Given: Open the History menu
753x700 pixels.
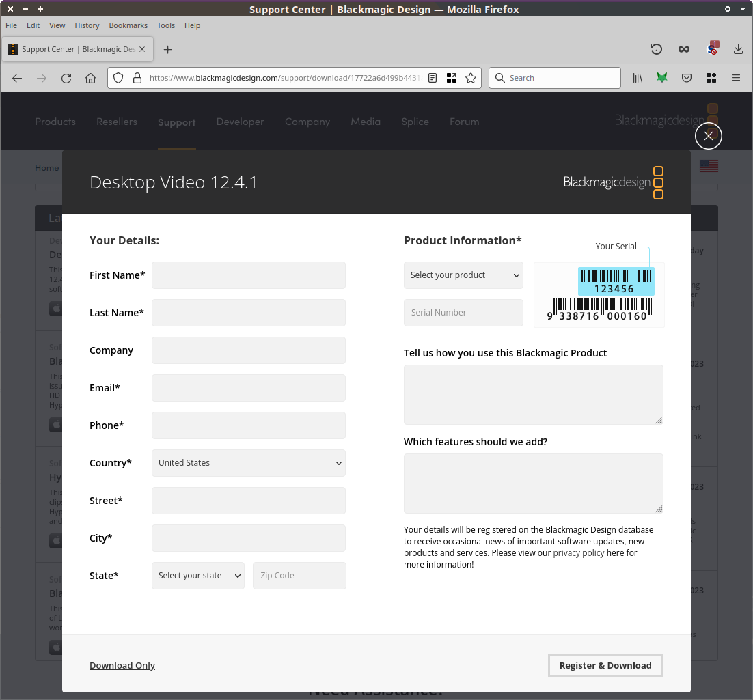Looking at the screenshot, I should click(87, 25).
